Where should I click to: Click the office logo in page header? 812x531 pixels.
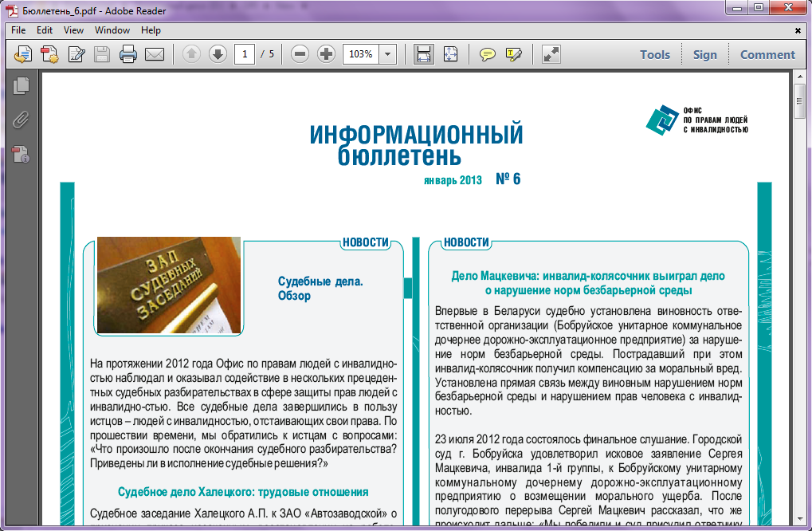pos(697,120)
